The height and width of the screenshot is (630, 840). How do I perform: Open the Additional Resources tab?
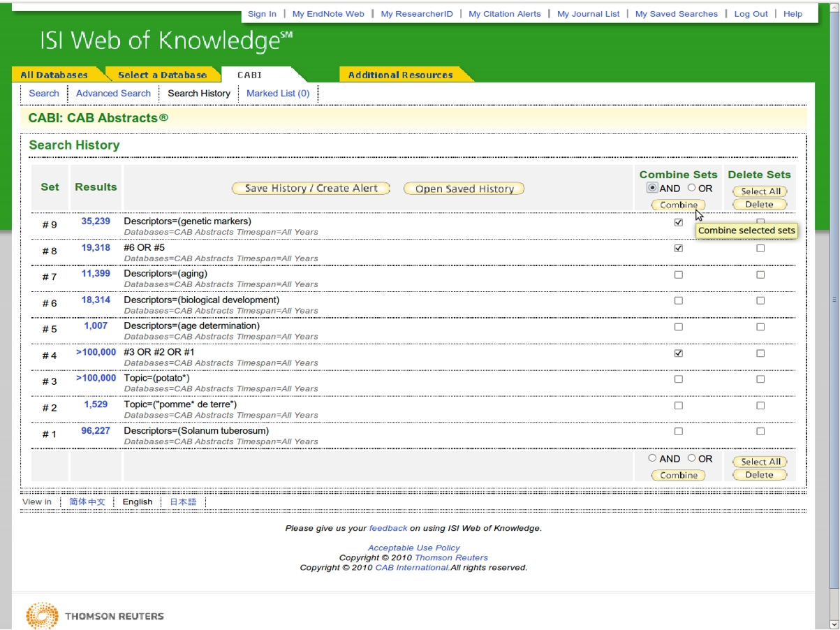(401, 75)
